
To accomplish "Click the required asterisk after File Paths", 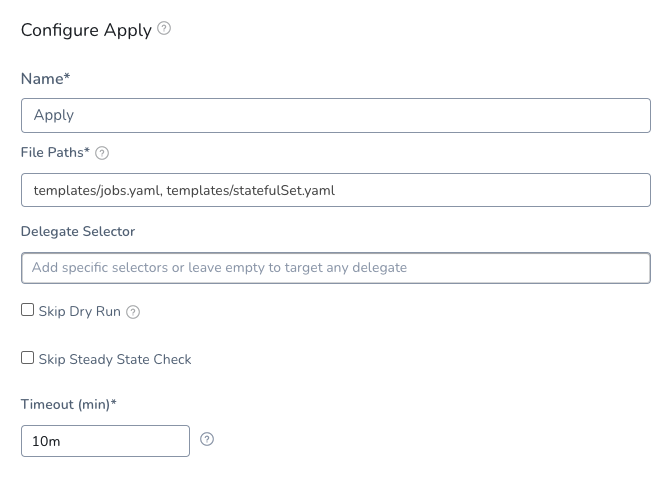I will coord(87,150).
